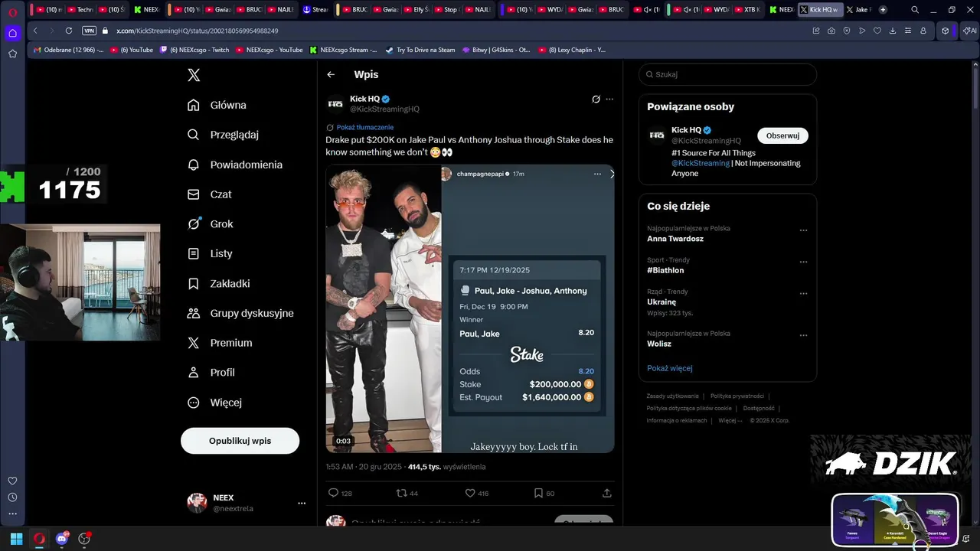Open Opera AI assistant button
The image size is (980, 551).
[969, 31]
